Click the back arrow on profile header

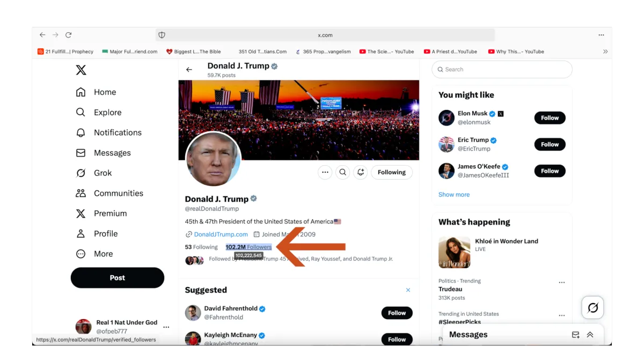tap(189, 70)
